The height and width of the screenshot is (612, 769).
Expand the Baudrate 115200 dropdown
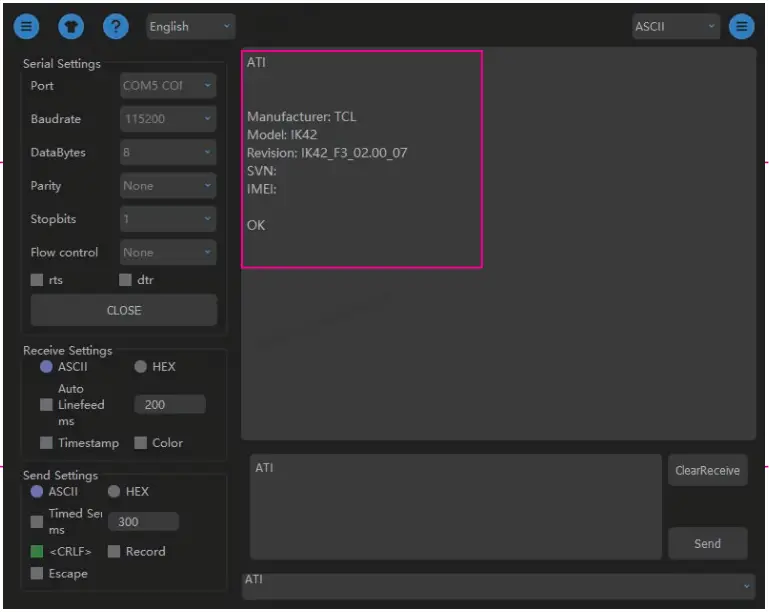[x=168, y=119]
